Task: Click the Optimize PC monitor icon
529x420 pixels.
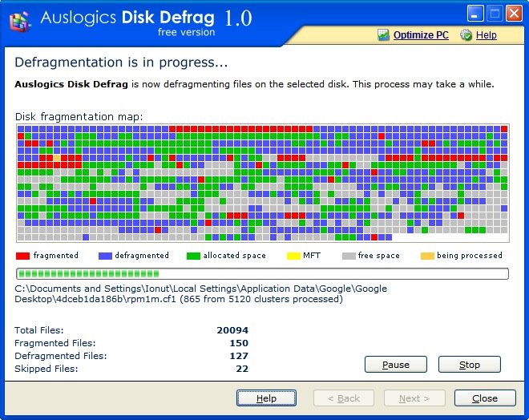Action: point(383,35)
